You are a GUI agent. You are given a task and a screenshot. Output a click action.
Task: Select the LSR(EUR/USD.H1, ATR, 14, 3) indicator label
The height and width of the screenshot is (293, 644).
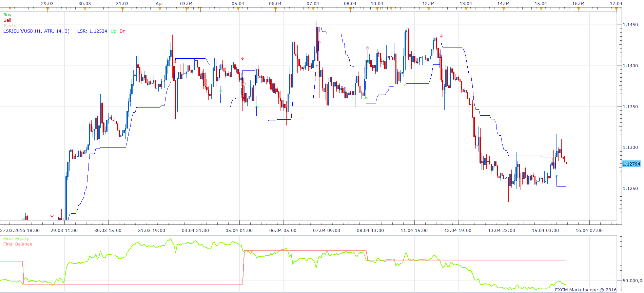(x=36, y=31)
